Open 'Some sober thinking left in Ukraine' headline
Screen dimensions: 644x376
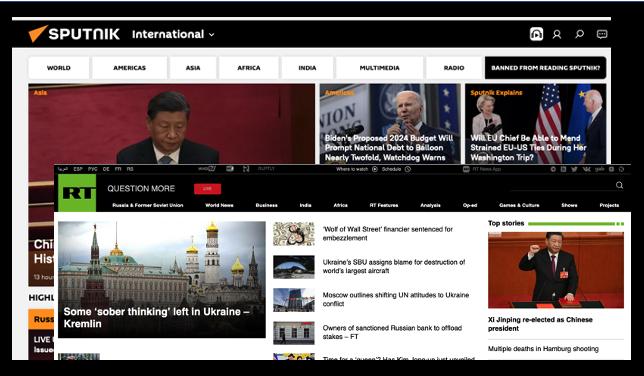coord(156,318)
